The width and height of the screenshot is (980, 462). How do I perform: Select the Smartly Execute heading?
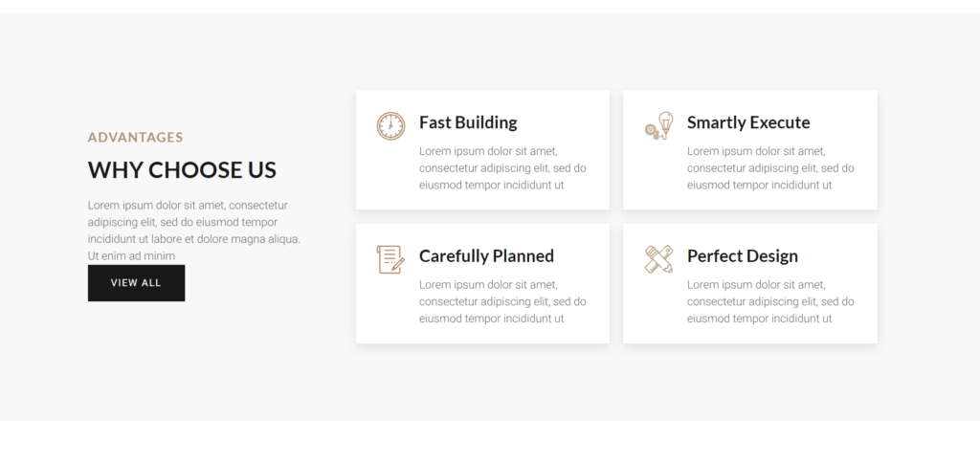(x=748, y=122)
